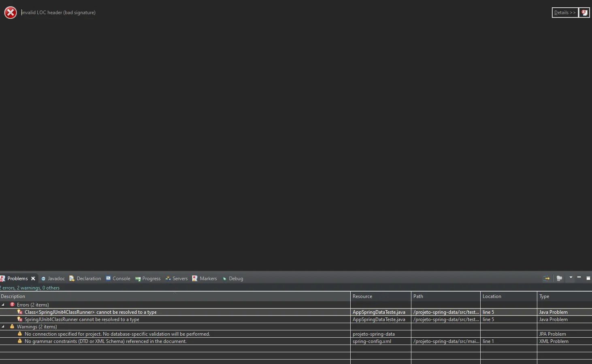Select the Warnings (2 items) row

(296, 327)
